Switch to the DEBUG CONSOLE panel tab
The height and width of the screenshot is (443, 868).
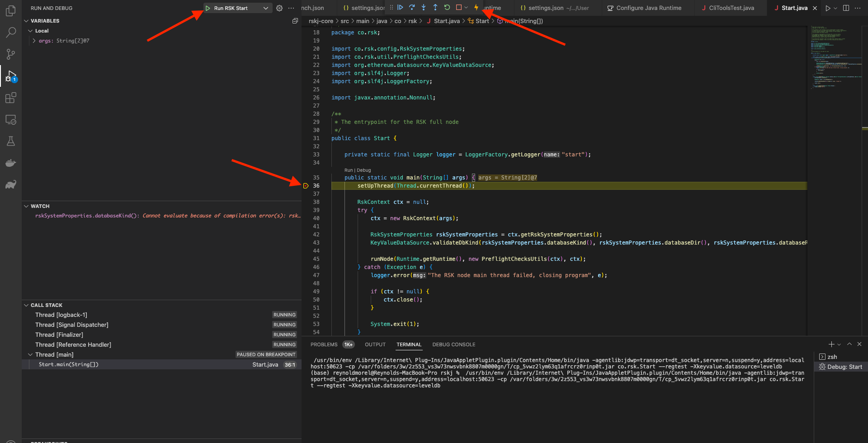click(x=453, y=344)
